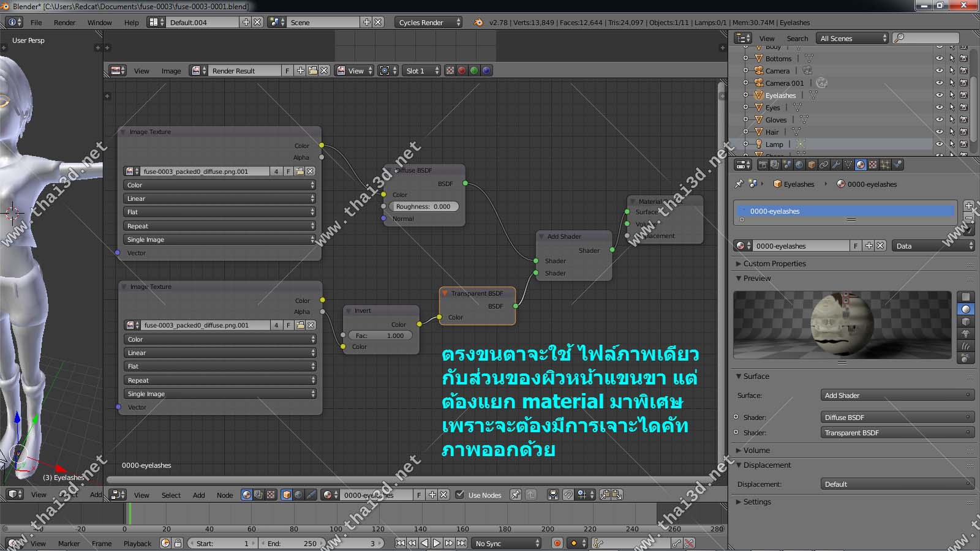Adjust the Roughness slider on Diffuse BSDF node
The image size is (980, 551).
coord(423,206)
